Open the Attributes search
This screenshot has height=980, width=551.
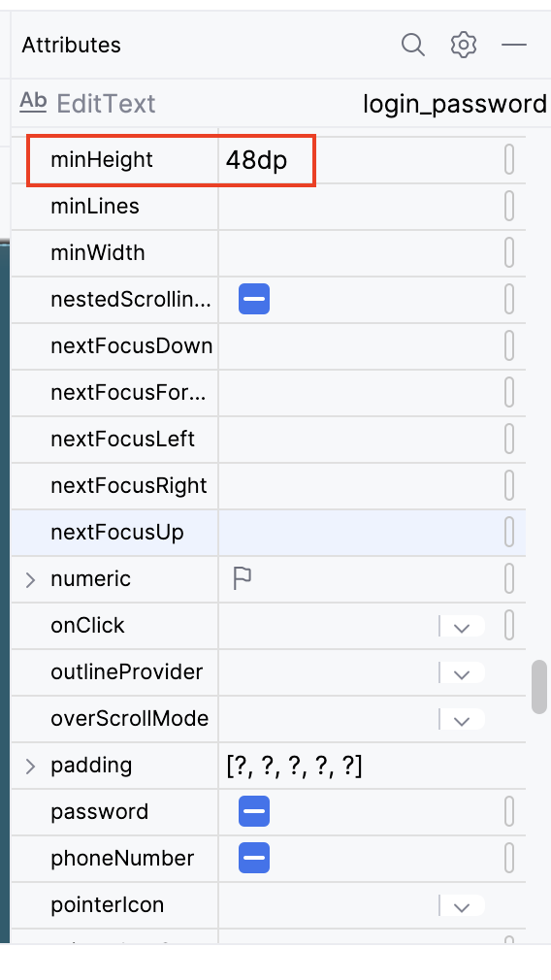point(413,45)
